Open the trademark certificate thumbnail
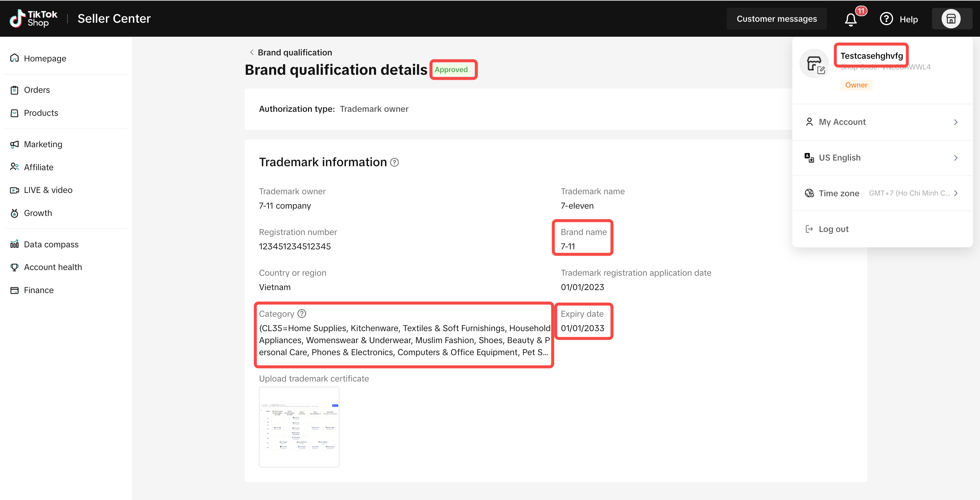 [299, 427]
